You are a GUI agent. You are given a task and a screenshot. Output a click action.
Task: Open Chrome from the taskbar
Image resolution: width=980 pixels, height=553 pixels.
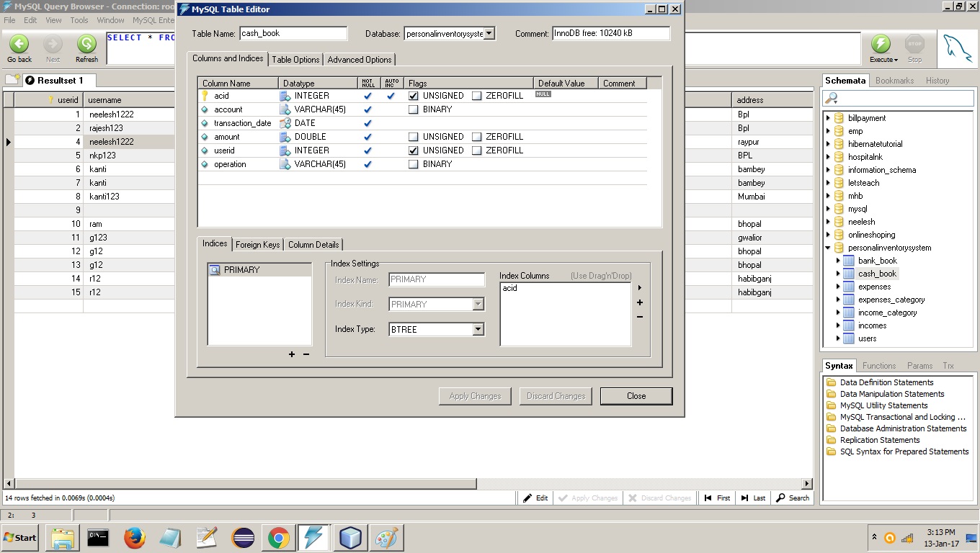(278, 538)
